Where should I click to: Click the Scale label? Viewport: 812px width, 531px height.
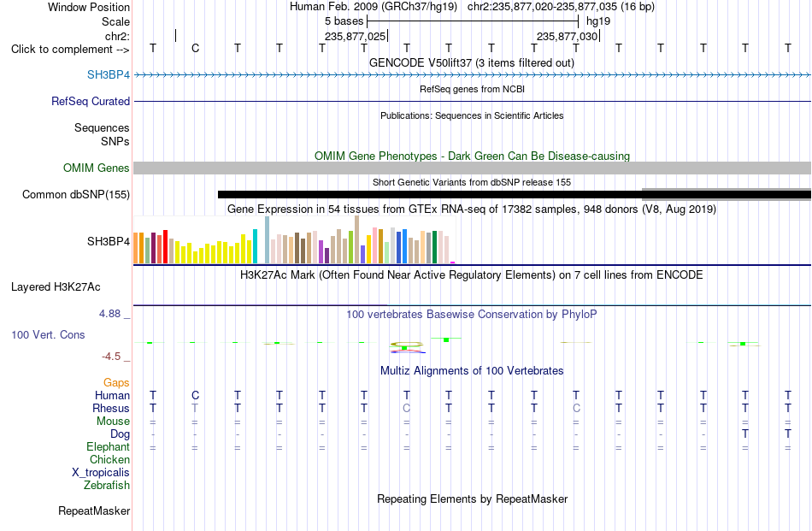[x=115, y=21]
